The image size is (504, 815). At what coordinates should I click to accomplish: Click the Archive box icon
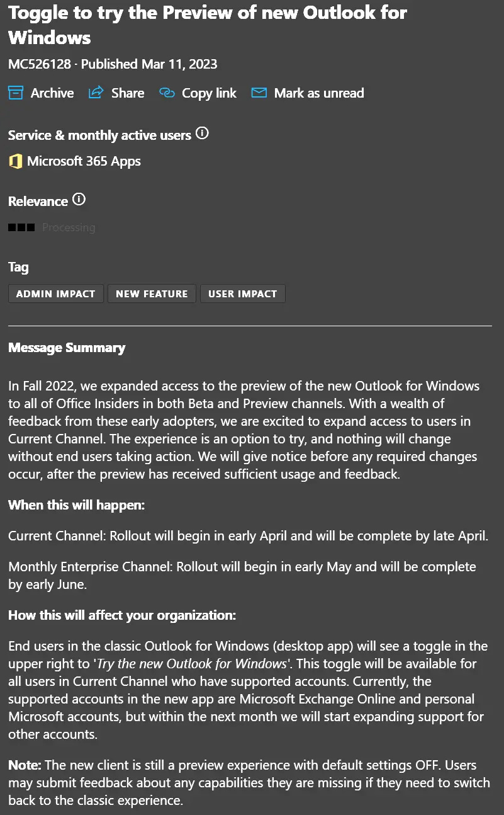tap(15, 93)
